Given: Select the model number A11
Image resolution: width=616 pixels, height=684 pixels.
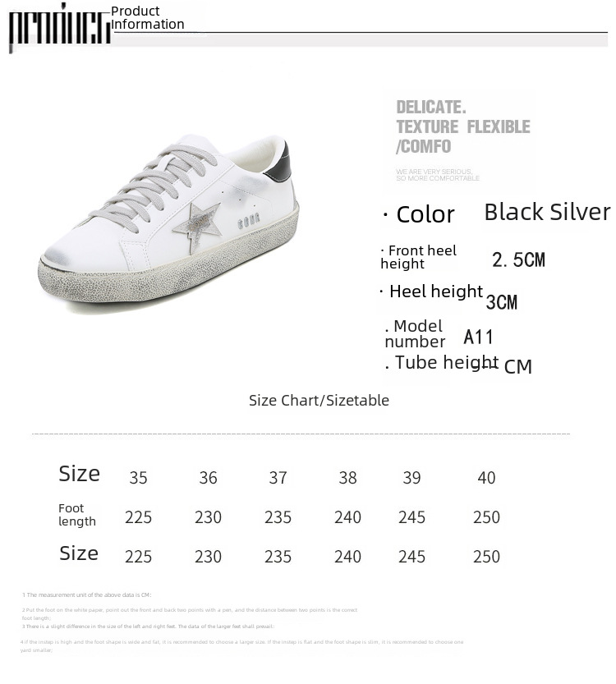Looking at the screenshot, I should pos(479,337).
